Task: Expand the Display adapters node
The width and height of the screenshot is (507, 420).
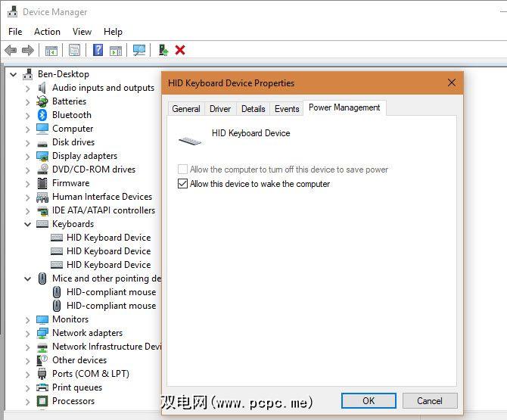Action: (28, 157)
